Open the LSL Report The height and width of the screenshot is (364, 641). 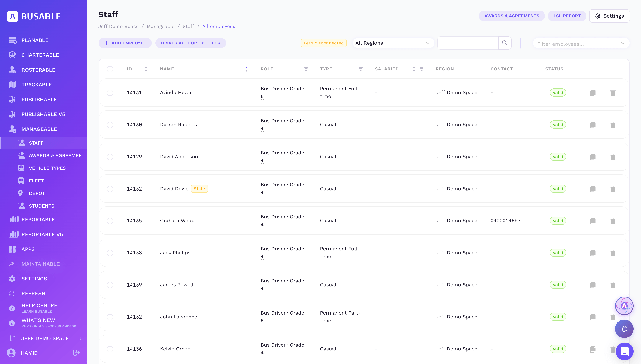[x=567, y=16]
